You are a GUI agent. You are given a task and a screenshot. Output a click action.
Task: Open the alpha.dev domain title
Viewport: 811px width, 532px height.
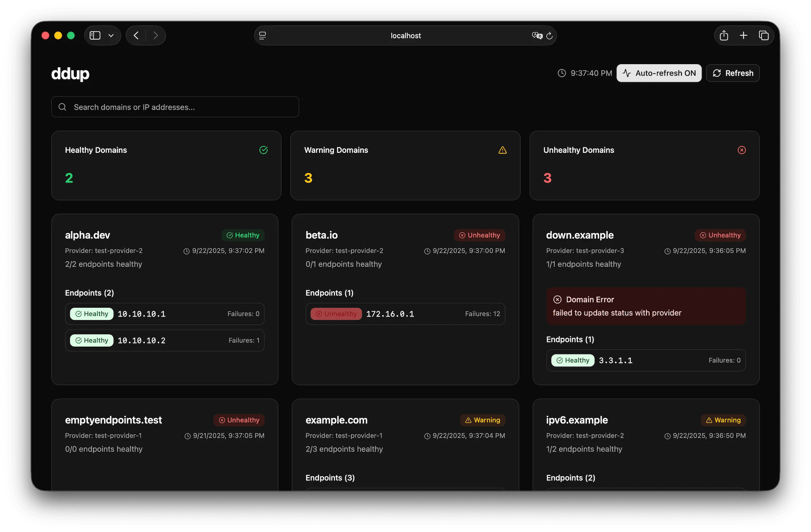point(87,235)
